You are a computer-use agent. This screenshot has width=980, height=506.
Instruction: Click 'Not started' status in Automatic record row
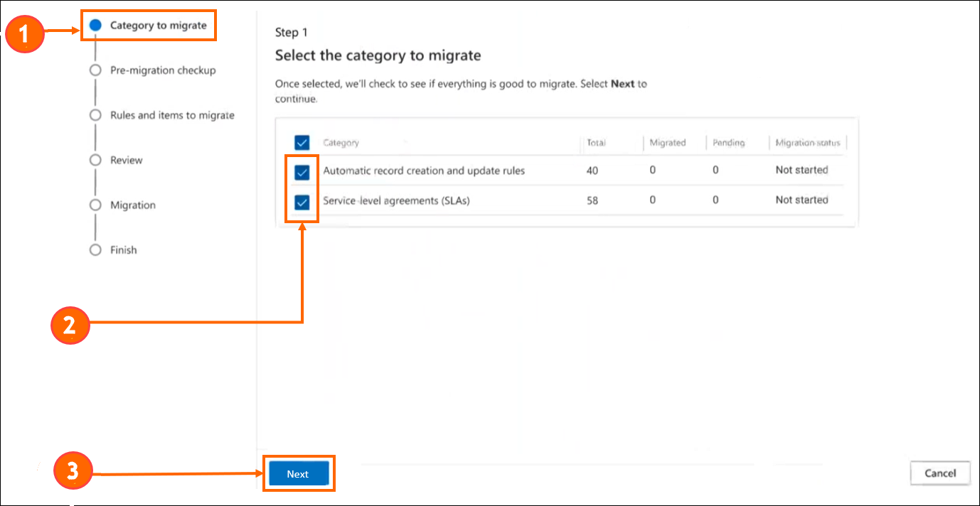point(801,170)
